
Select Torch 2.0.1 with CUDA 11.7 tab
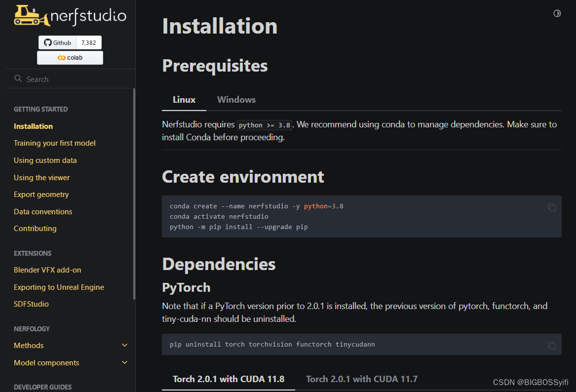362,379
